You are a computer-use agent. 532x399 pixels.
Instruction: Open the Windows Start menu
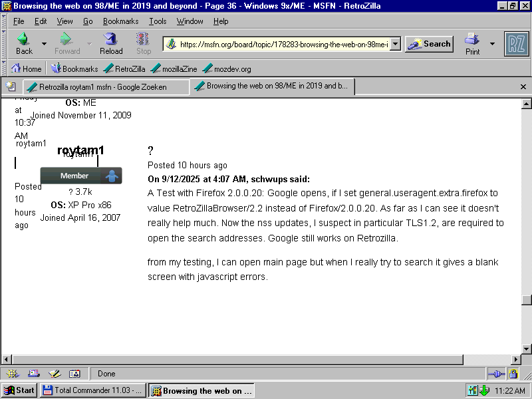(x=19, y=390)
